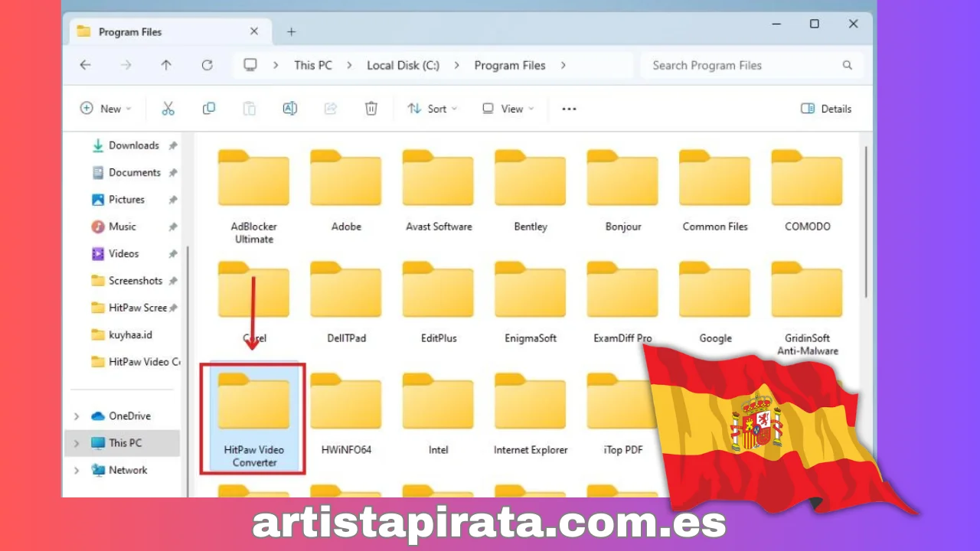
Task: Select the Bonjour folder
Action: [623, 191]
